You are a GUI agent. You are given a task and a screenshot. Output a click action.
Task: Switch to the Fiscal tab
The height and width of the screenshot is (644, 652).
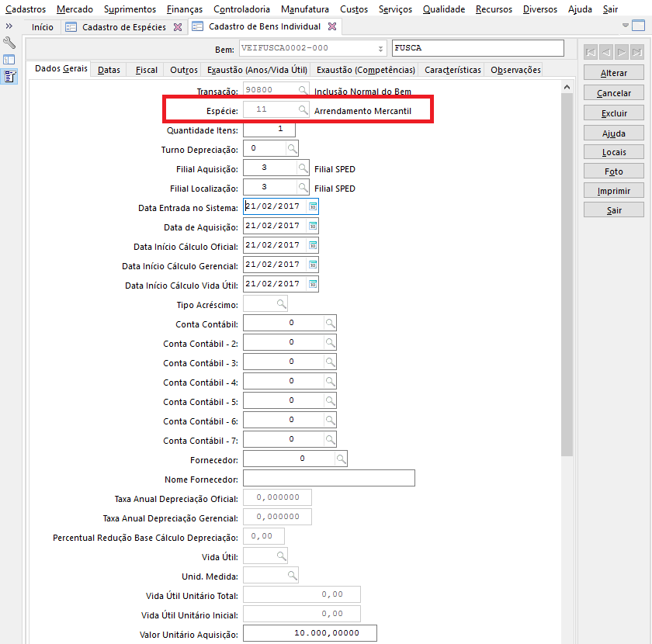point(147,70)
